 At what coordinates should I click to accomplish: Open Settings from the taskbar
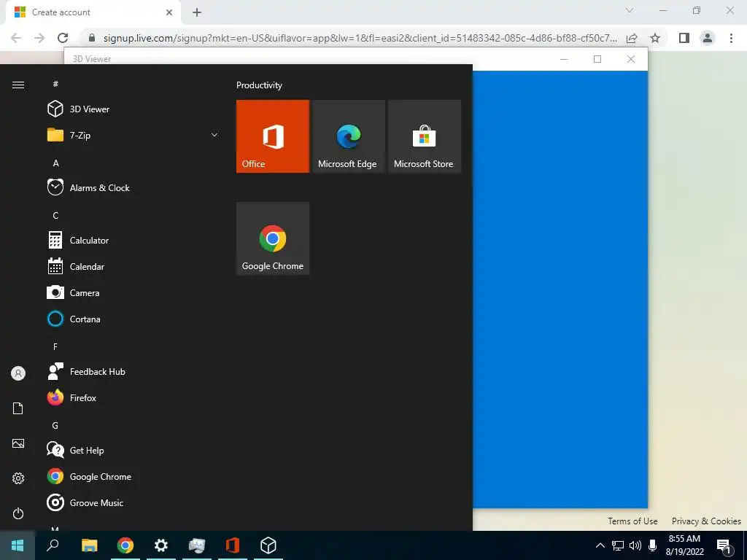coord(161,545)
